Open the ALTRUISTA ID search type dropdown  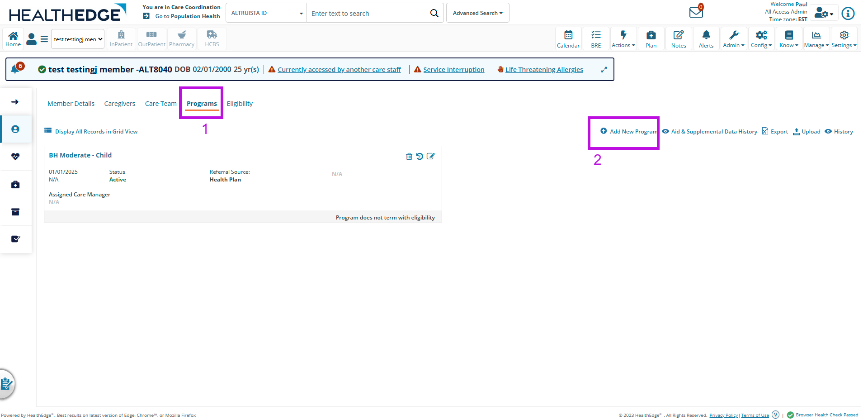point(266,13)
